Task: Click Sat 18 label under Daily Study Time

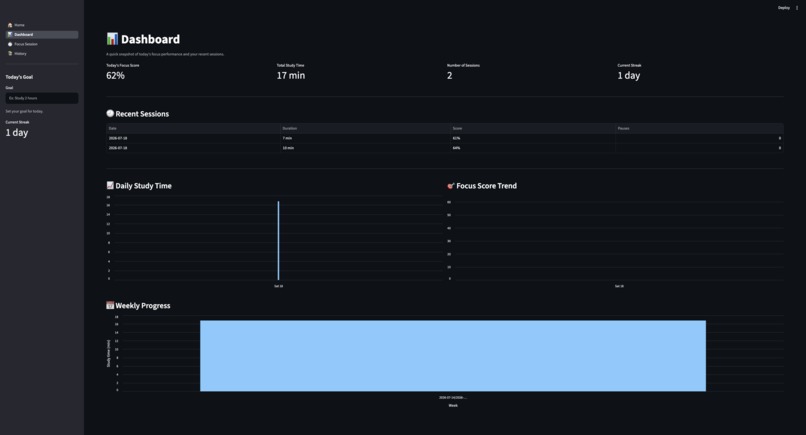Action: (279, 286)
